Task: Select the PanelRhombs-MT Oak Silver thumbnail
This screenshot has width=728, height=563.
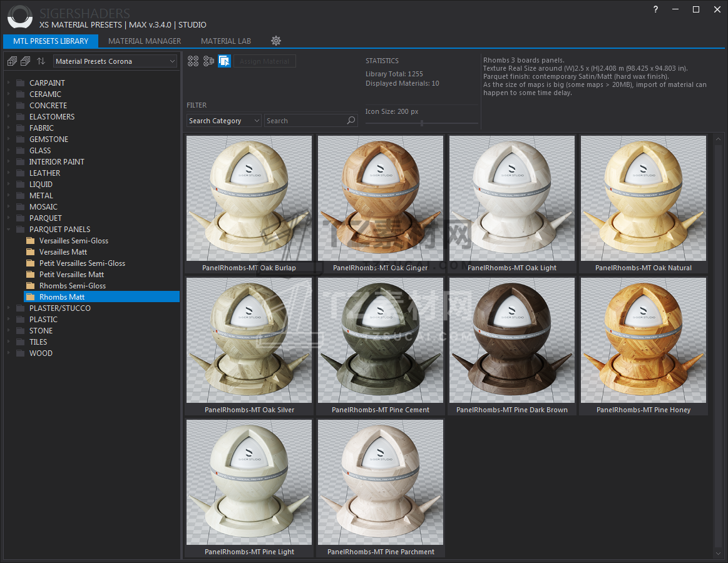Action: tap(249, 340)
